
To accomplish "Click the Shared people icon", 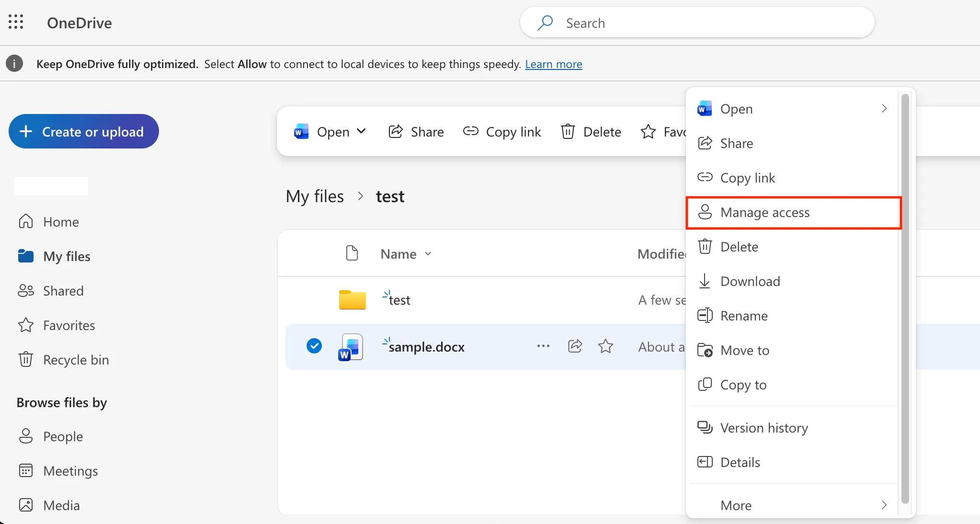I will [x=26, y=290].
